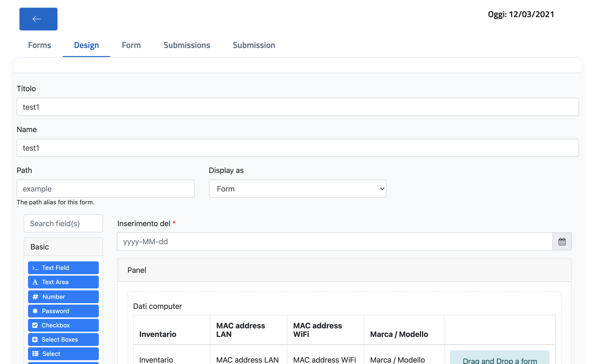Open the Display as dropdown

(x=297, y=189)
